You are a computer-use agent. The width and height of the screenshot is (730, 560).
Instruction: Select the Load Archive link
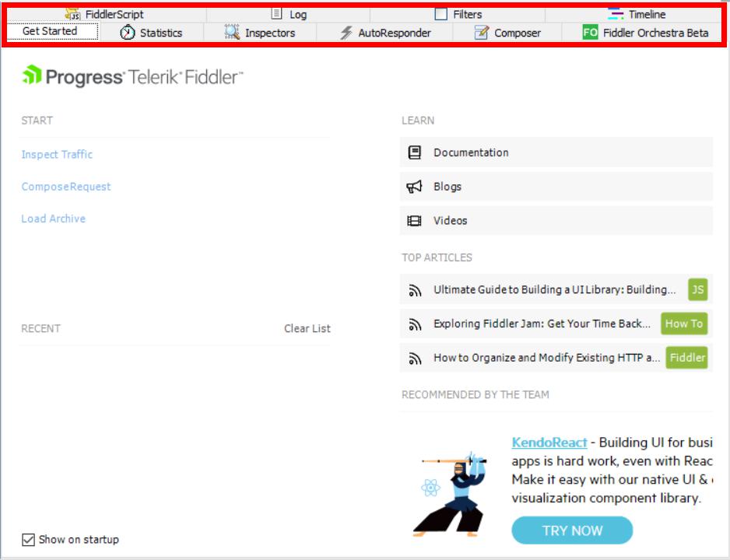[53, 219]
